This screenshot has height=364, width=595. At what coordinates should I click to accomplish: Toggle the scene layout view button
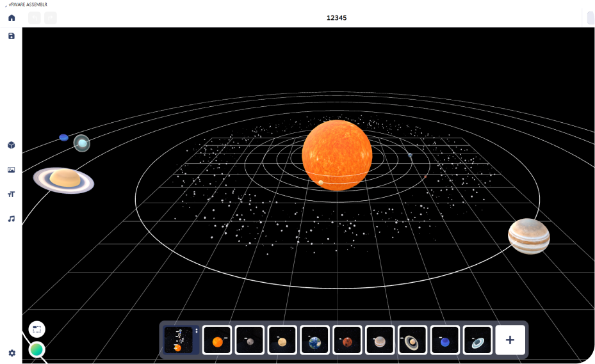pyautogui.click(x=37, y=329)
